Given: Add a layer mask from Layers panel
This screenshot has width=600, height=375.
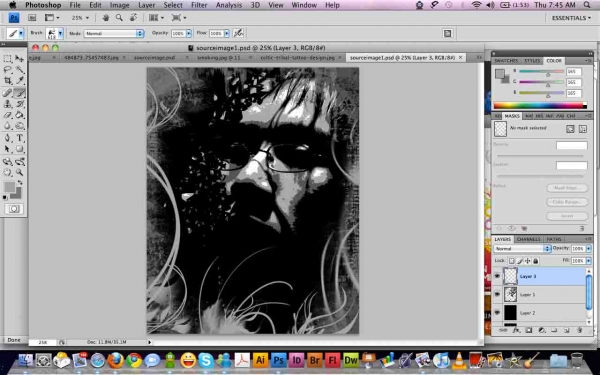Looking at the screenshot, I should point(529,330).
